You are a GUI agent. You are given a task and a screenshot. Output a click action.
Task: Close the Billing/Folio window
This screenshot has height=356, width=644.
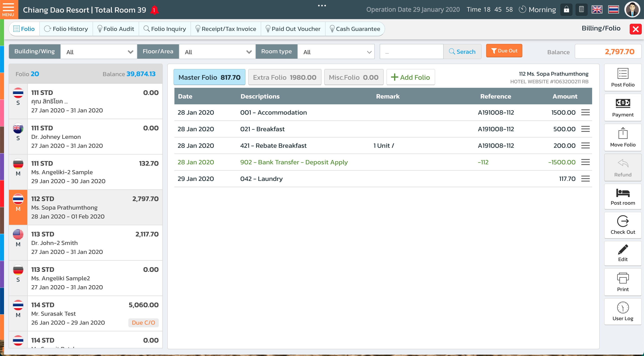tap(636, 29)
